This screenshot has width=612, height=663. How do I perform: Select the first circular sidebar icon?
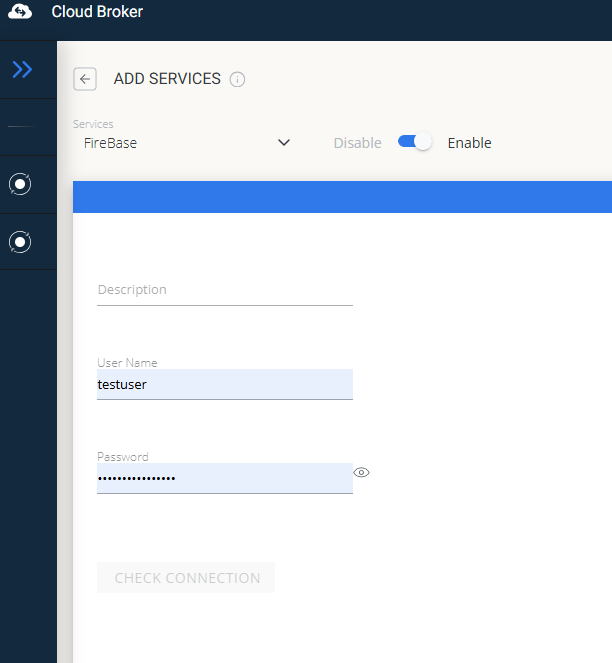[20, 184]
